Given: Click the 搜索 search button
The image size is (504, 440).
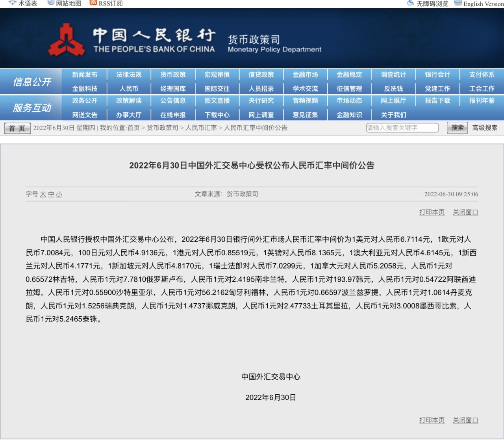Looking at the screenshot, I should 457,128.
